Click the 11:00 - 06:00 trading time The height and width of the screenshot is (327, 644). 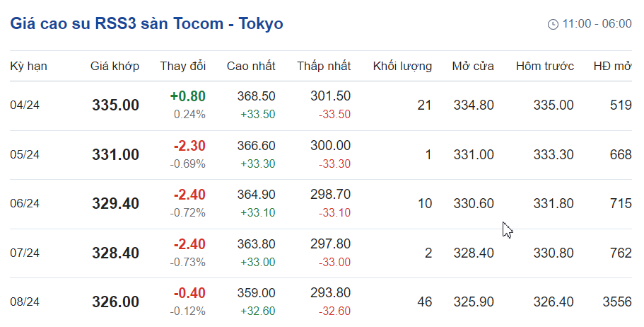pos(597,24)
